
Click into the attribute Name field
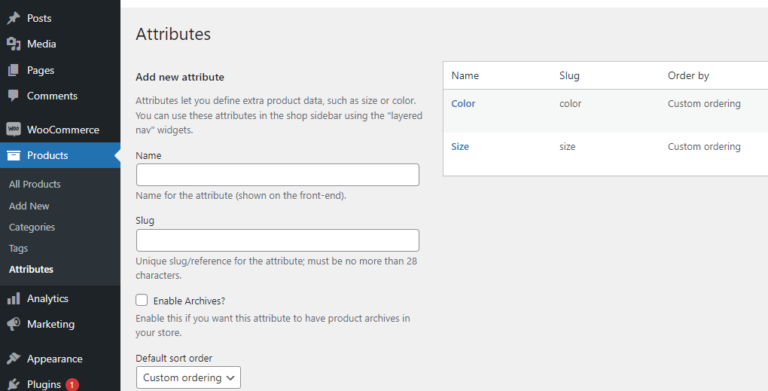coord(278,174)
